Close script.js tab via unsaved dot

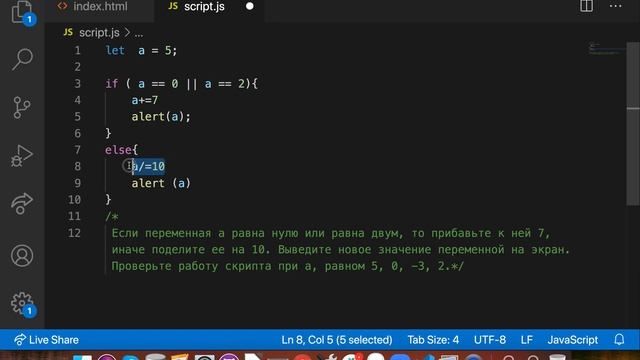click(x=250, y=7)
